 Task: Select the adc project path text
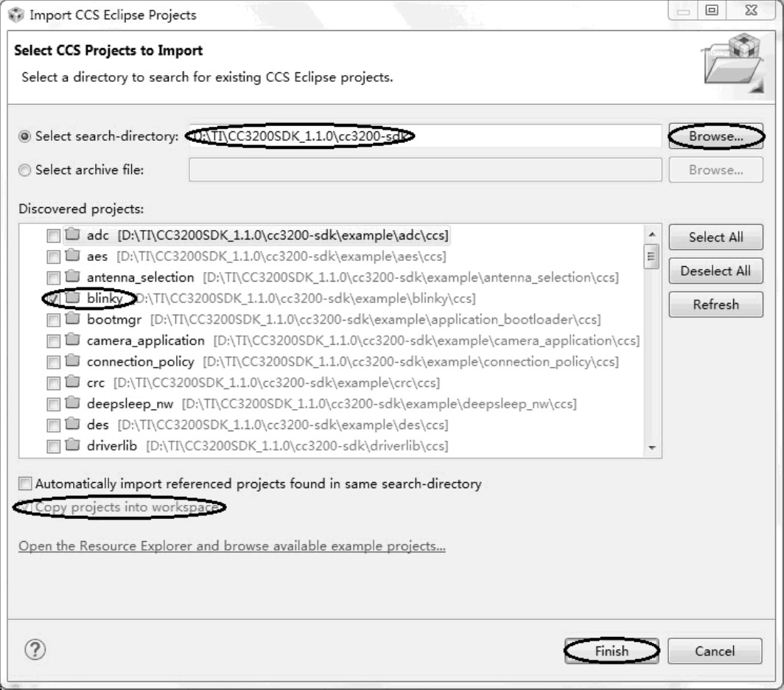point(283,235)
